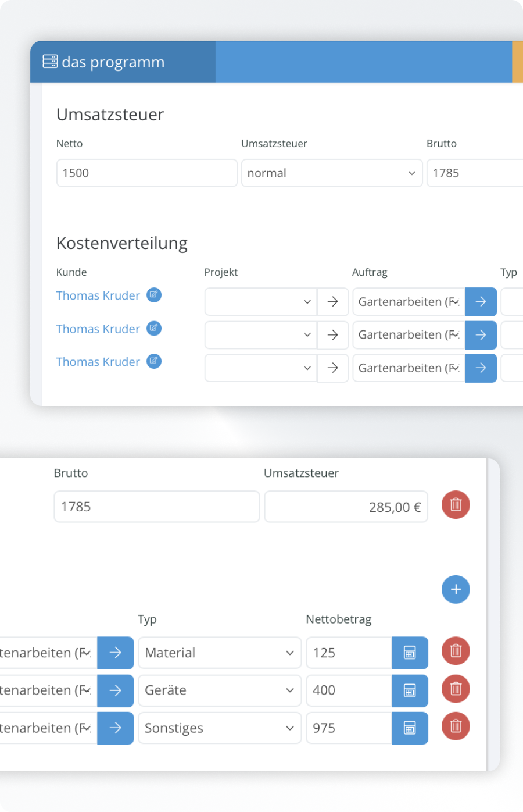Click blue arrow left of Sonstiges dropdown
The height and width of the screenshot is (812, 523).
[116, 728]
